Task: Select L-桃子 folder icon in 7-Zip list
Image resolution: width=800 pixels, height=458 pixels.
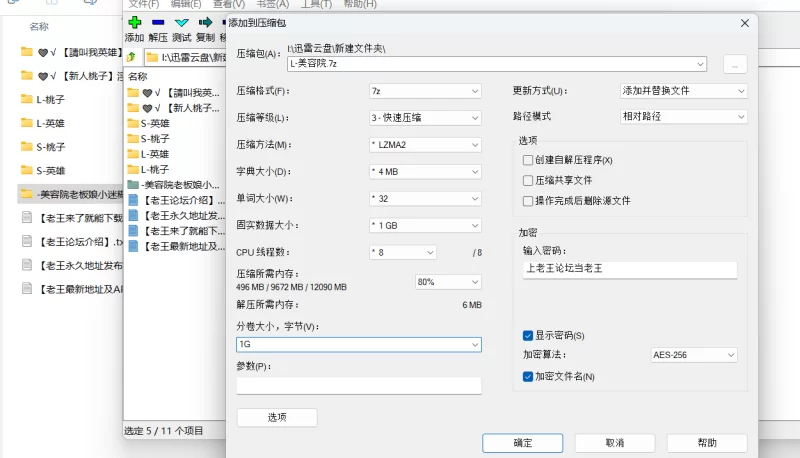Action: tap(133, 169)
